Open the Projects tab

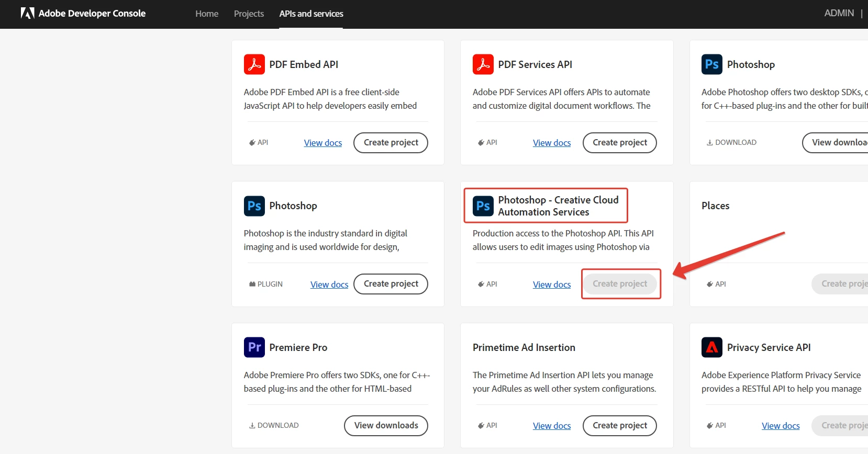(x=249, y=14)
